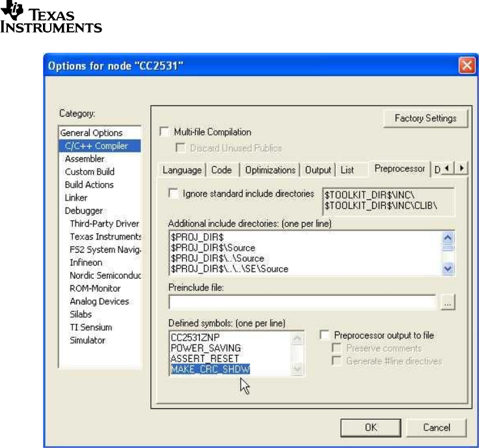Open the partially hidden D tab
The image size is (479, 448).
coord(437,170)
